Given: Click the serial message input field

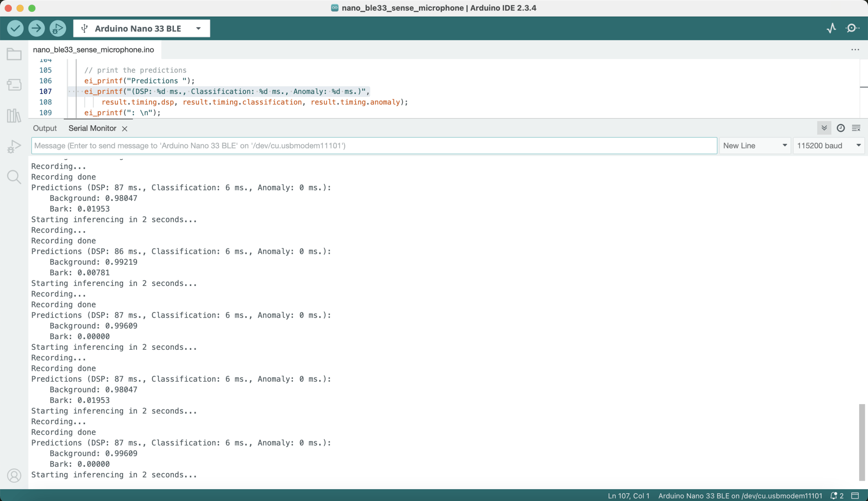Looking at the screenshot, I should coord(374,146).
